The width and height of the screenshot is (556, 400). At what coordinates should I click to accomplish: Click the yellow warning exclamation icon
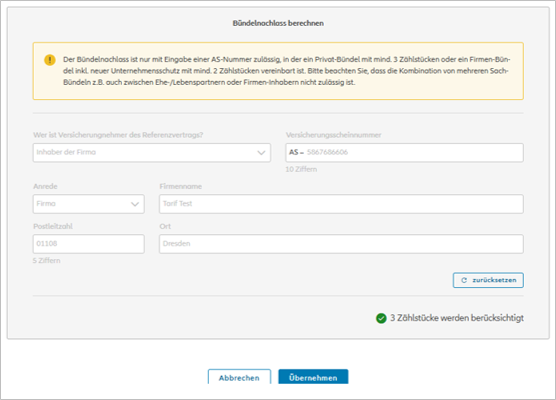(x=50, y=60)
